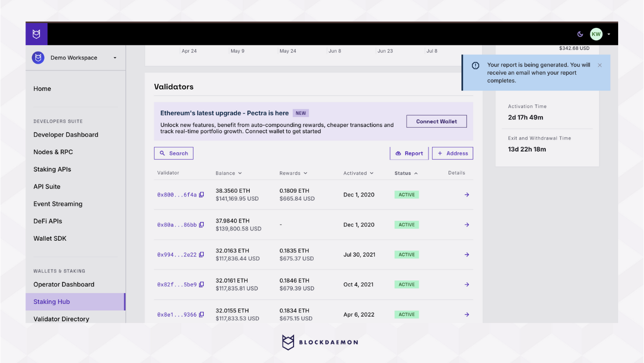The image size is (644, 363).
Task: Open Validator Directory
Action: tap(61, 319)
